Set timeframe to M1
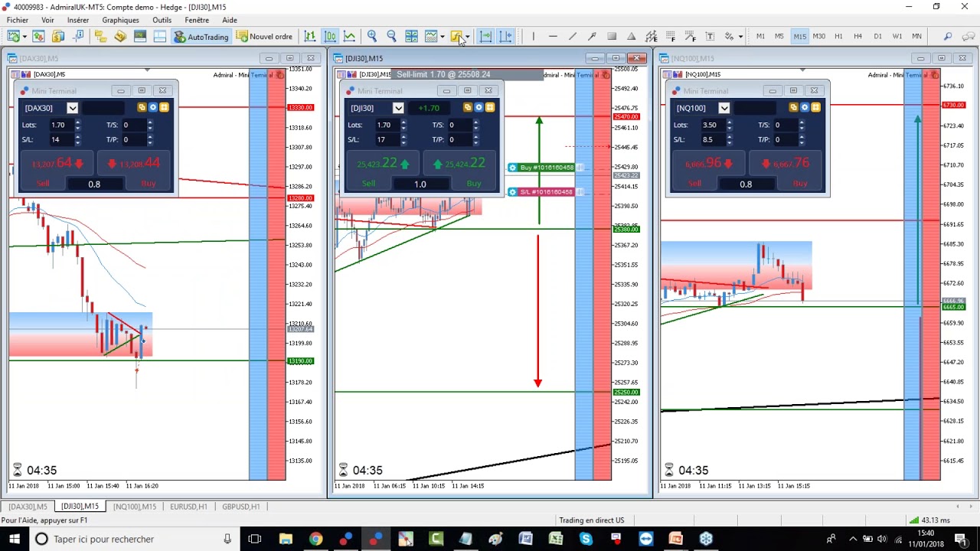 click(x=760, y=36)
